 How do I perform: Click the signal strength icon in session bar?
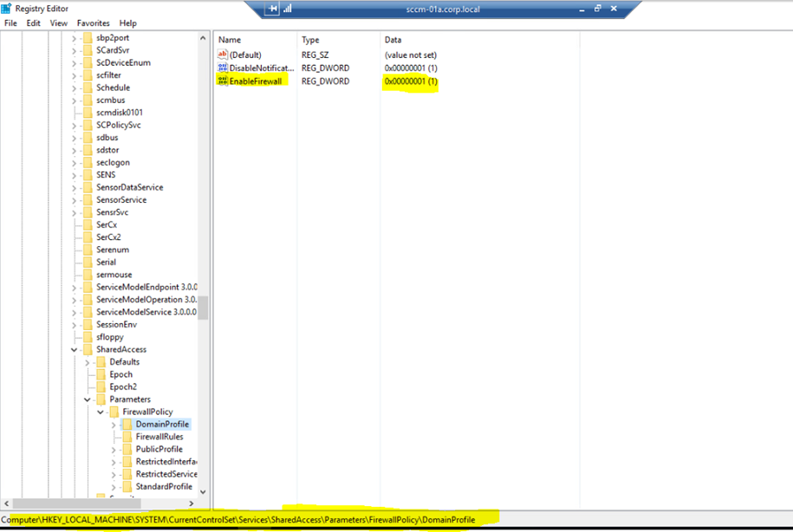click(287, 9)
